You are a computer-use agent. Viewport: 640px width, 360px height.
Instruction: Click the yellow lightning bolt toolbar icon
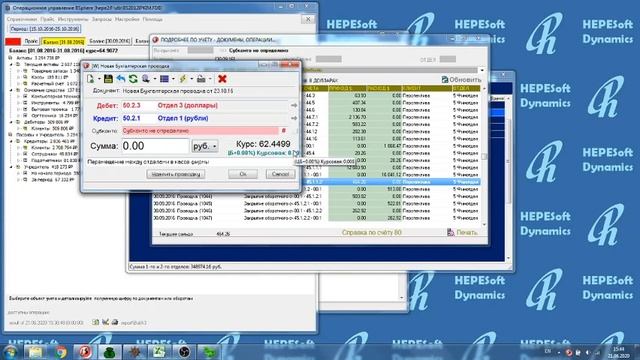[183, 79]
